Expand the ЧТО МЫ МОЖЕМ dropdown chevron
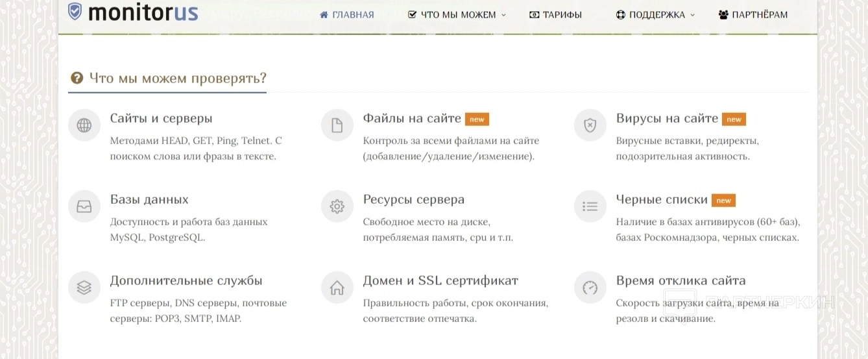868x359 pixels. (503, 15)
